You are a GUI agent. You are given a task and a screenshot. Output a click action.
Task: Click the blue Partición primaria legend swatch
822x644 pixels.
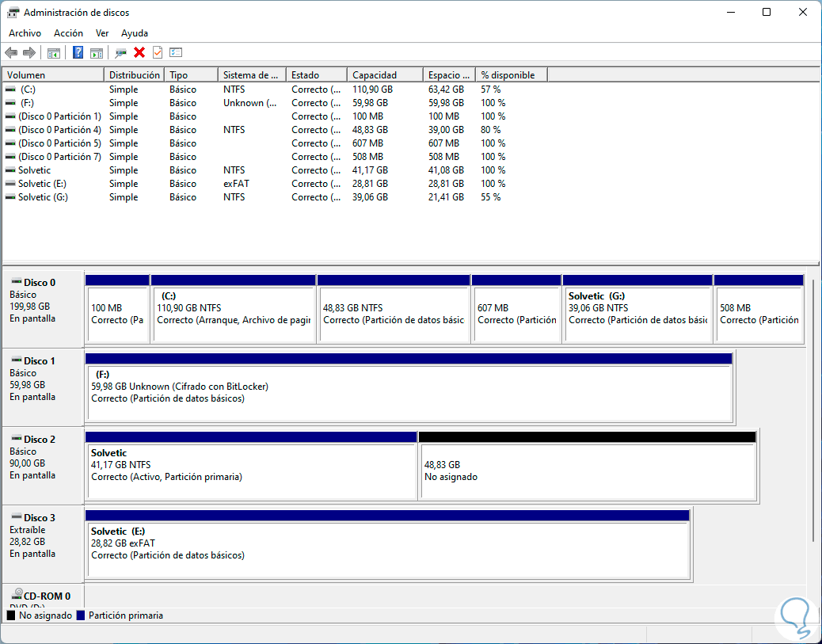pos(81,615)
